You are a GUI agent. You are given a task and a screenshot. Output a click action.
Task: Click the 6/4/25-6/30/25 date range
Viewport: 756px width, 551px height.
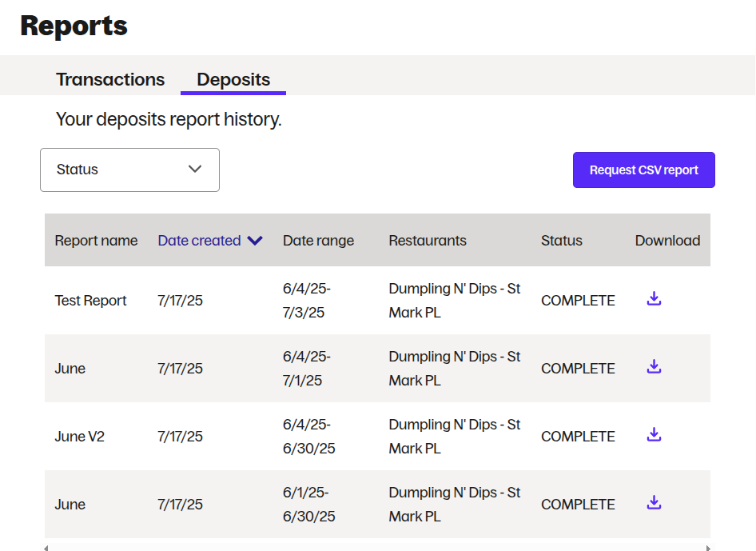[308, 437]
